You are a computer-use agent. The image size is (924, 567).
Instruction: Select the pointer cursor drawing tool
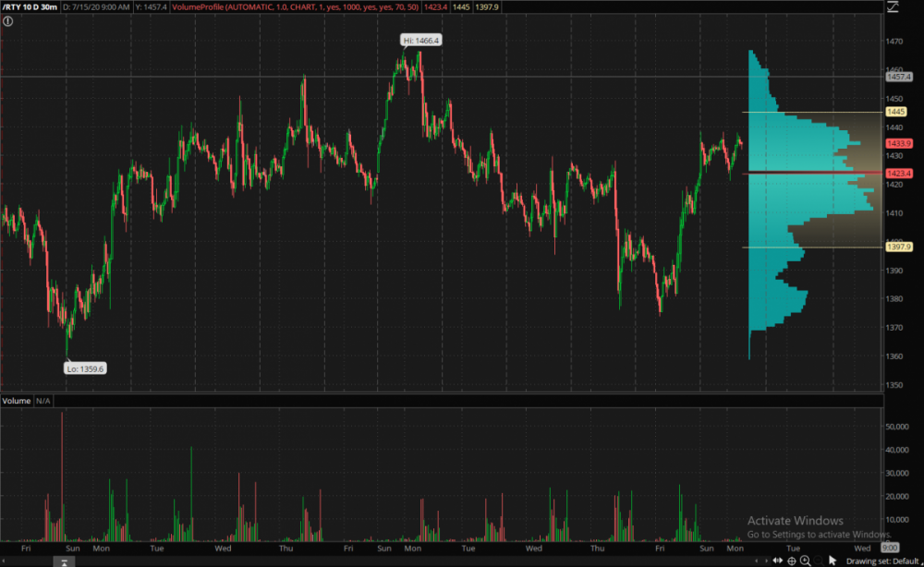(x=833, y=560)
